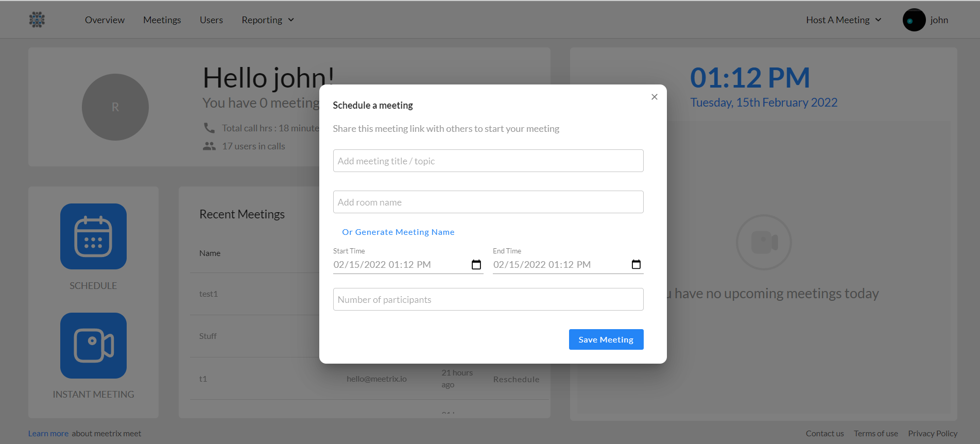Click john's profile avatar
Viewport: 980px width, 444px height.
pos(914,20)
